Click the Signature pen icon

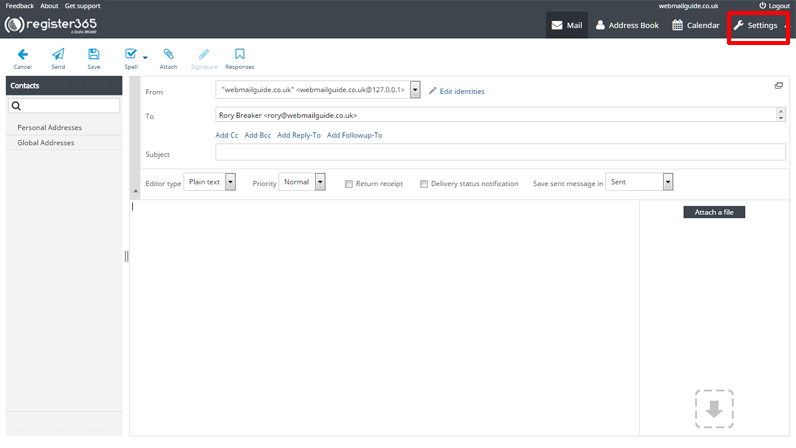pos(204,54)
